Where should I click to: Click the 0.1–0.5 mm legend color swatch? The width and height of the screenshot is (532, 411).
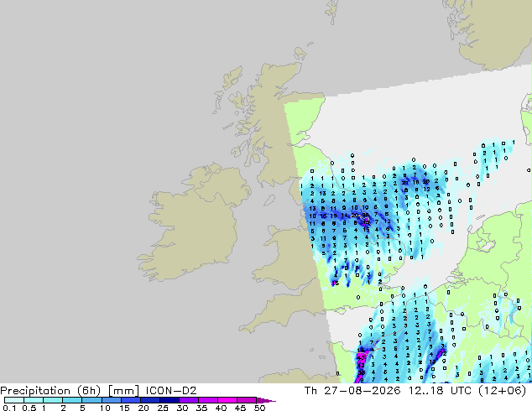tap(14, 400)
